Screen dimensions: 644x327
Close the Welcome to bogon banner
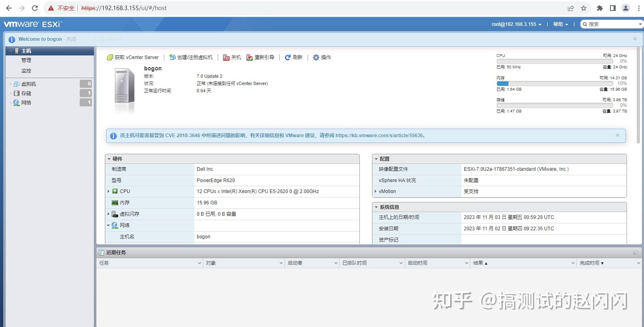tap(635, 39)
